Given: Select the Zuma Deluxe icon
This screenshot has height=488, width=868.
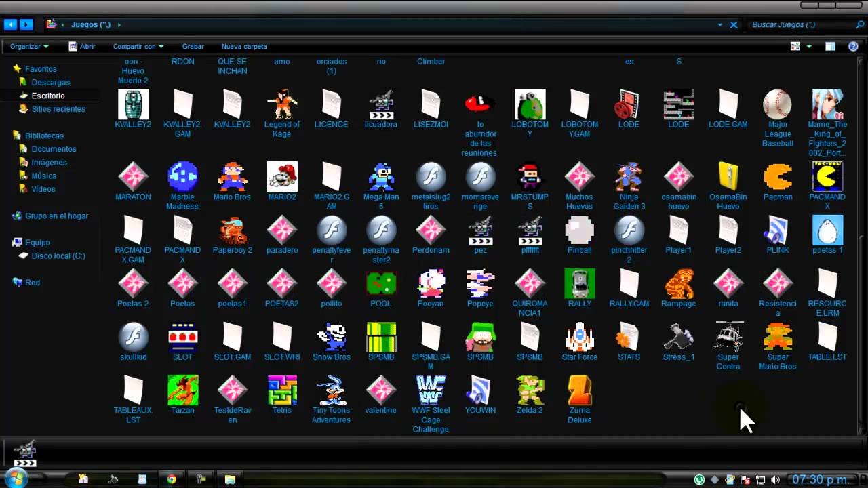Looking at the screenshot, I should click(579, 390).
